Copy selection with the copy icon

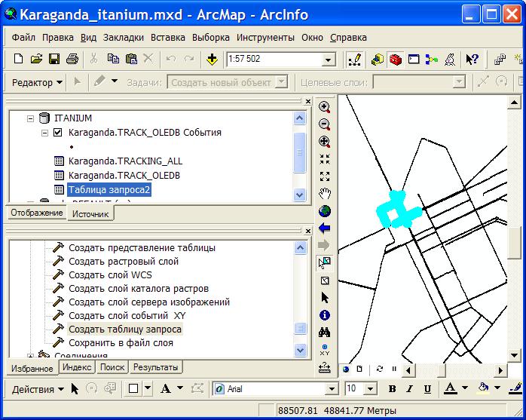113,60
